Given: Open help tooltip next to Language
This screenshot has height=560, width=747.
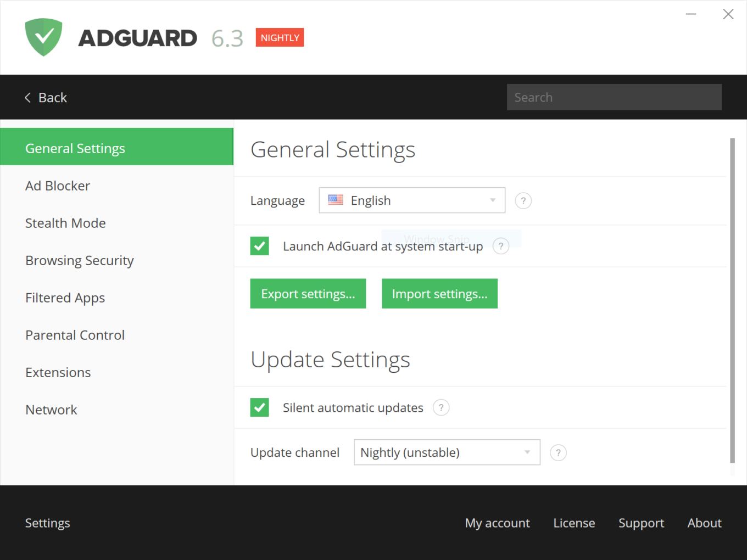Looking at the screenshot, I should 523,201.
